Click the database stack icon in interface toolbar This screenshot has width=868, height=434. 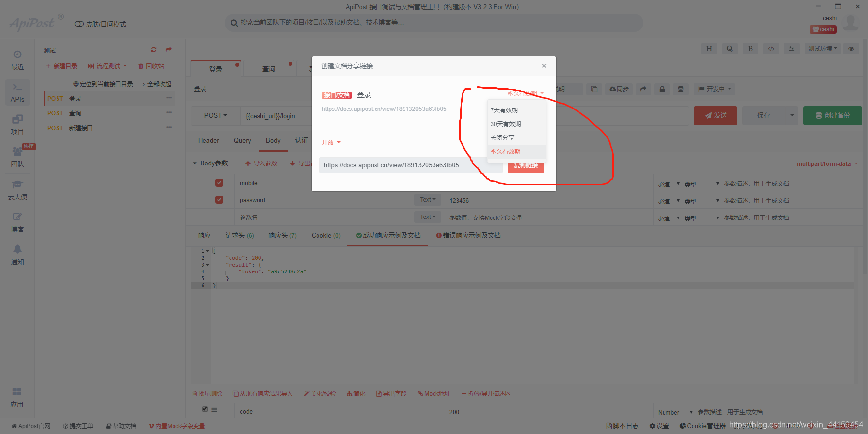click(681, 89)
